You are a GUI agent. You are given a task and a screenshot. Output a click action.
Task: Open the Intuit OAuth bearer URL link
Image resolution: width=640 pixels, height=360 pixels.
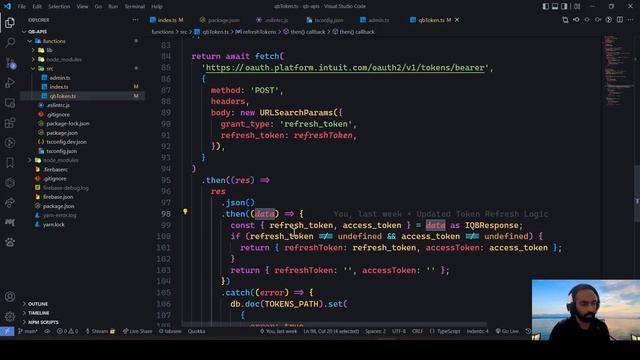pos(344,68)
